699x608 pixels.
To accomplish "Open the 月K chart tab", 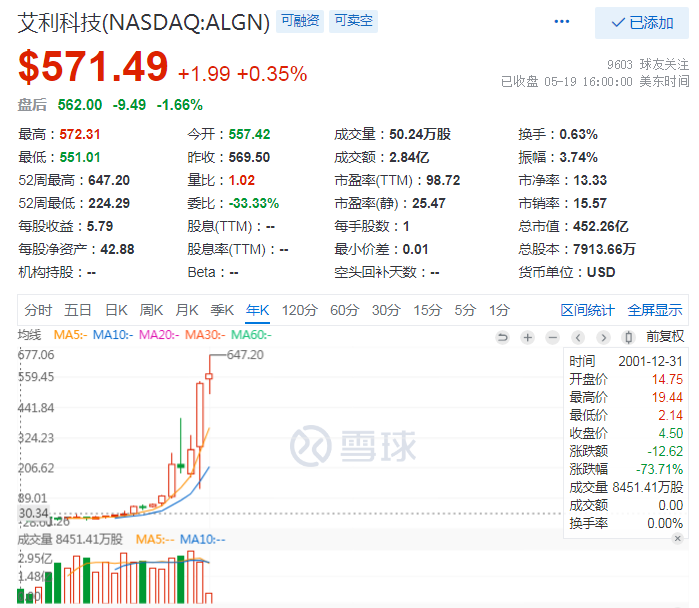I will (x=187, y=310).
